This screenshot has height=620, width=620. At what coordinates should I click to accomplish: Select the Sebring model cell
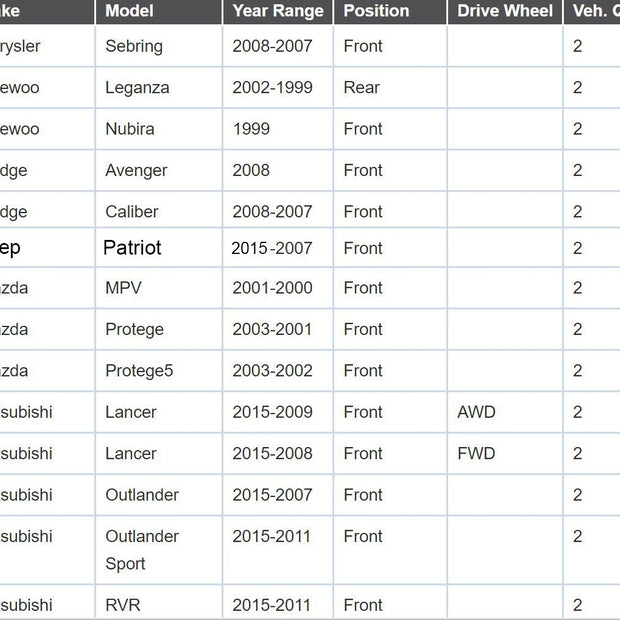coord(159,46)
